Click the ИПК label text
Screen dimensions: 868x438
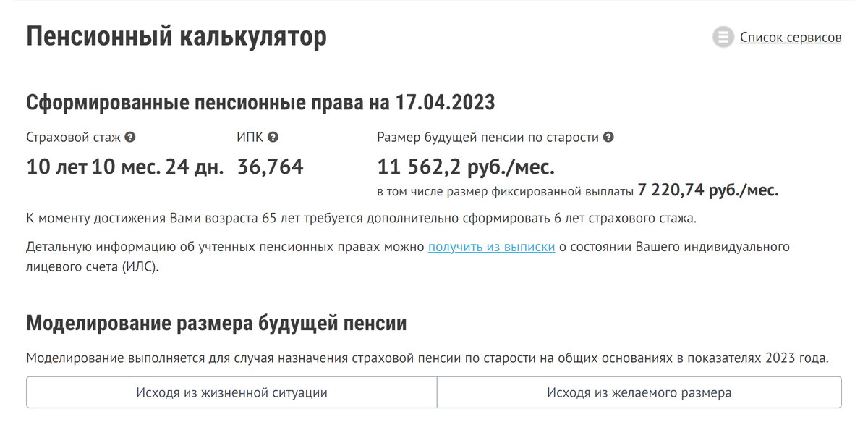click(250, 137)
